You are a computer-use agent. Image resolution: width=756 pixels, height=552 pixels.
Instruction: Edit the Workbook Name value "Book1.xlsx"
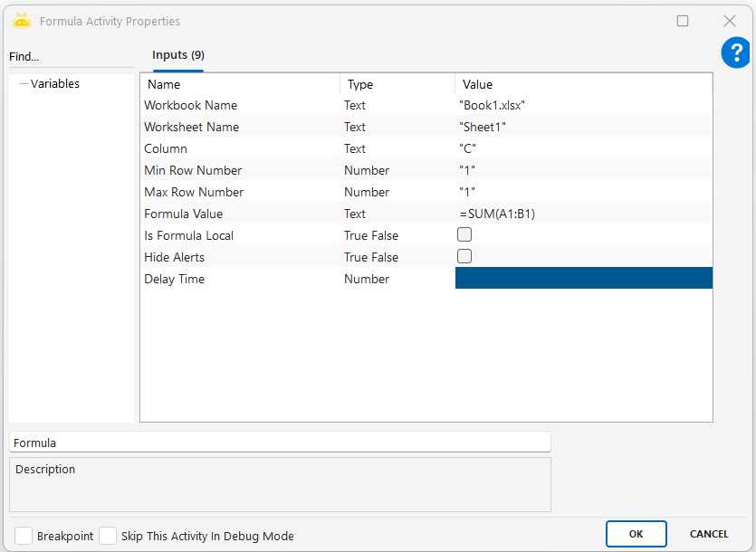(583, 106)
